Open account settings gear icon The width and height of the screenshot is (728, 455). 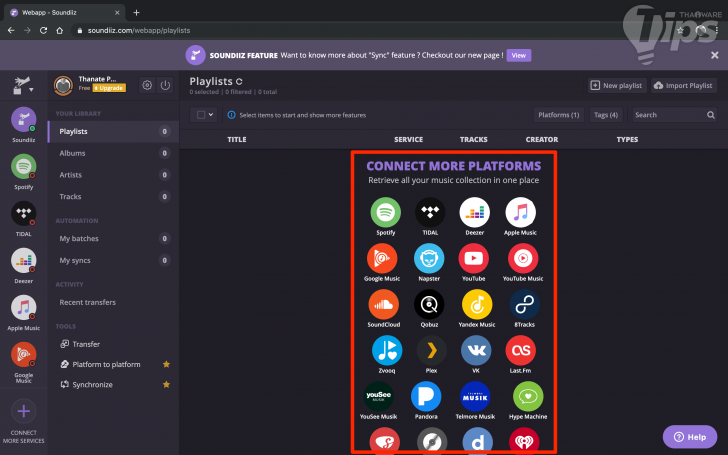pyautogui.click(x=147, y=85)
